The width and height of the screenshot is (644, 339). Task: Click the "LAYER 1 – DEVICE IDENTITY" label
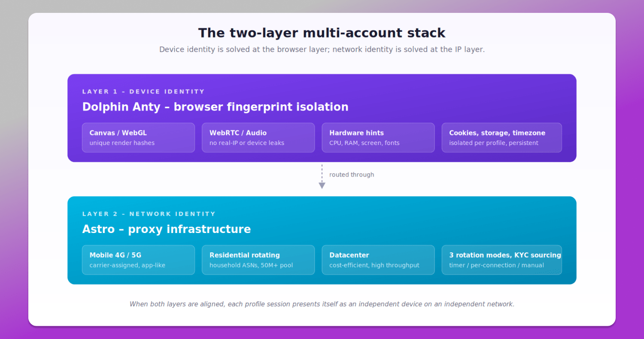pyautogui.click(x=143, y=91)
